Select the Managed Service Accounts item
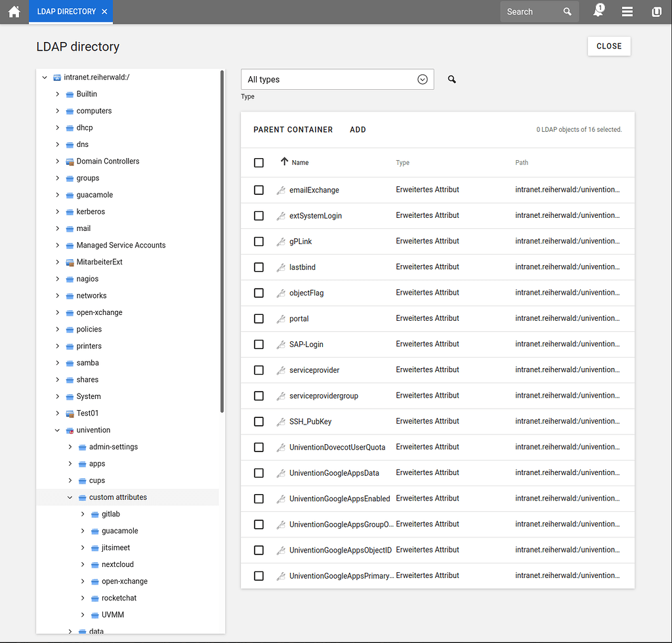Viewport: 672px width, 643px height. click(x=121, y=245)
